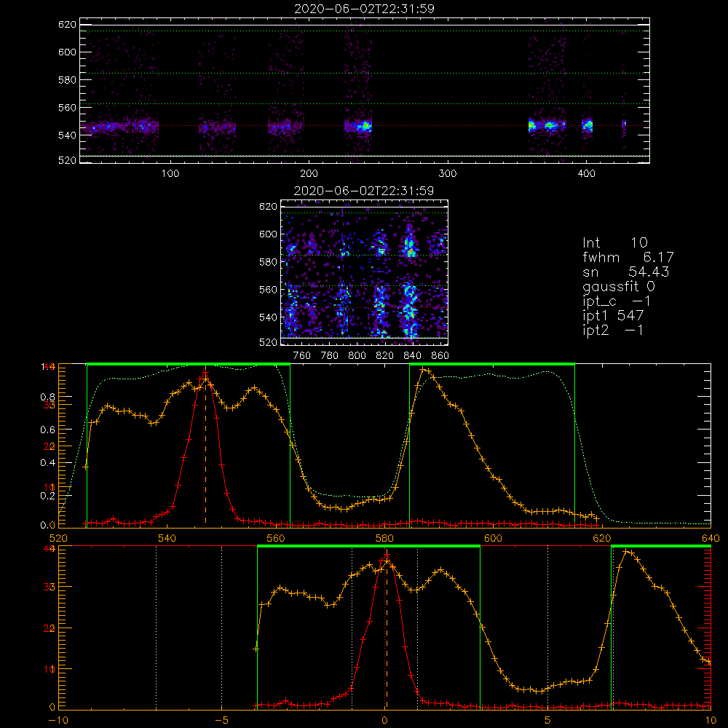Click x-axis label 640 on profile plot
This screenshot has height=728, width=728.
[711, 539]
